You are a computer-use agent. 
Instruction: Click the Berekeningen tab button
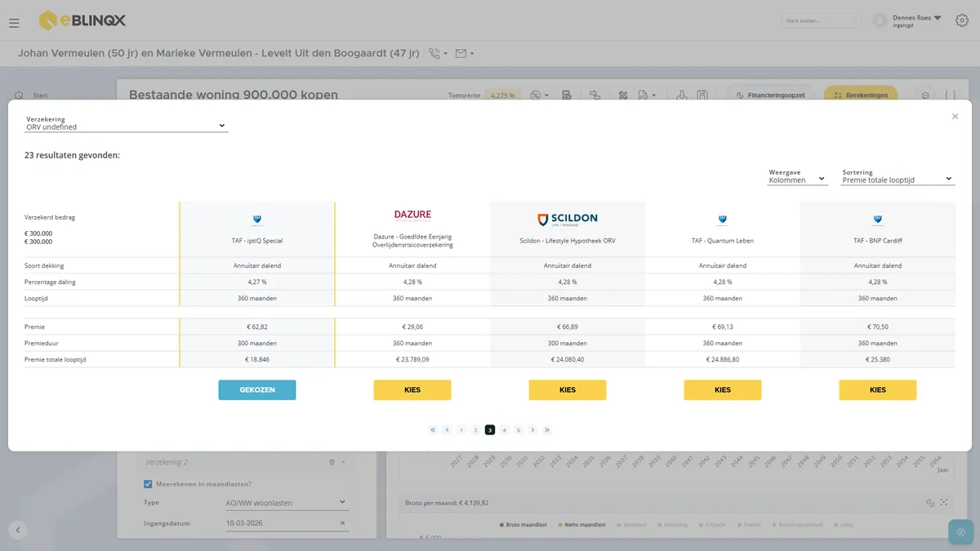click(861, 96)
